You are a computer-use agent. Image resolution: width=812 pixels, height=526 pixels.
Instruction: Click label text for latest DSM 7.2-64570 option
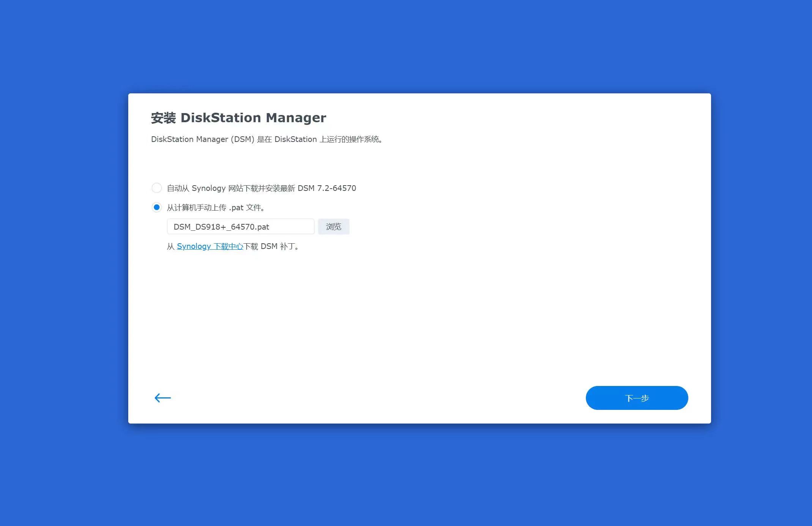coord(261,188)
